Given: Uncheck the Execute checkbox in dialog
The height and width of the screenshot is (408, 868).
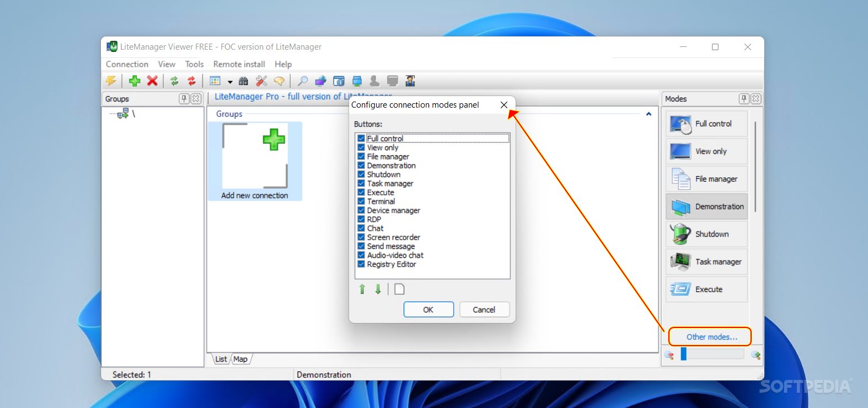Looking at the screenshot, I should pyautogui.click(x=361, y=193).
